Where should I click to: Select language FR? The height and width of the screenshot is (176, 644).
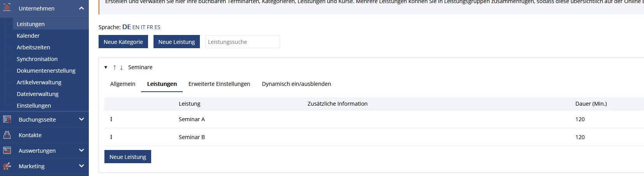pyautogui.click(x=150, y=27)
